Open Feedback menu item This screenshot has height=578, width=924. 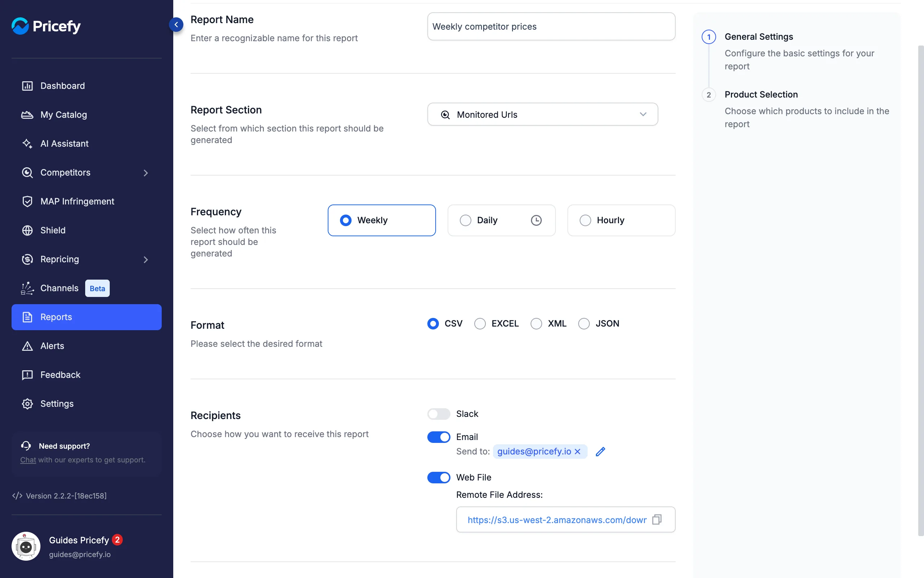86,375
